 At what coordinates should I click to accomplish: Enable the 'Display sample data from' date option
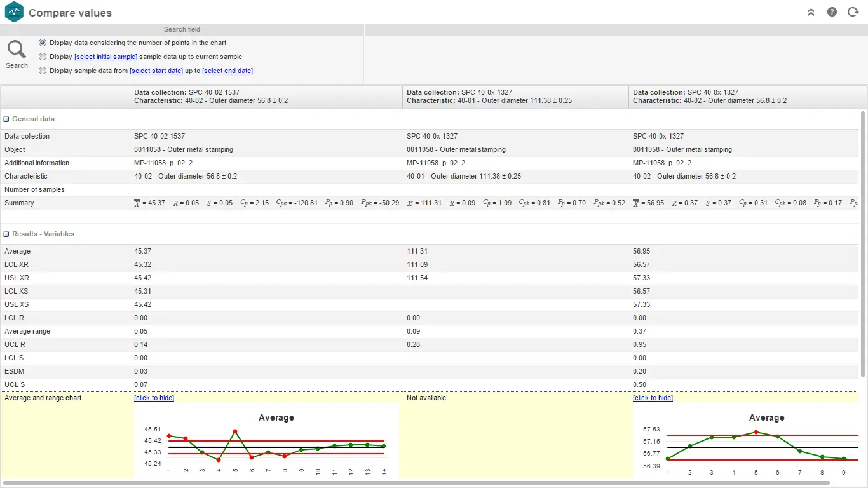[42, 71]
